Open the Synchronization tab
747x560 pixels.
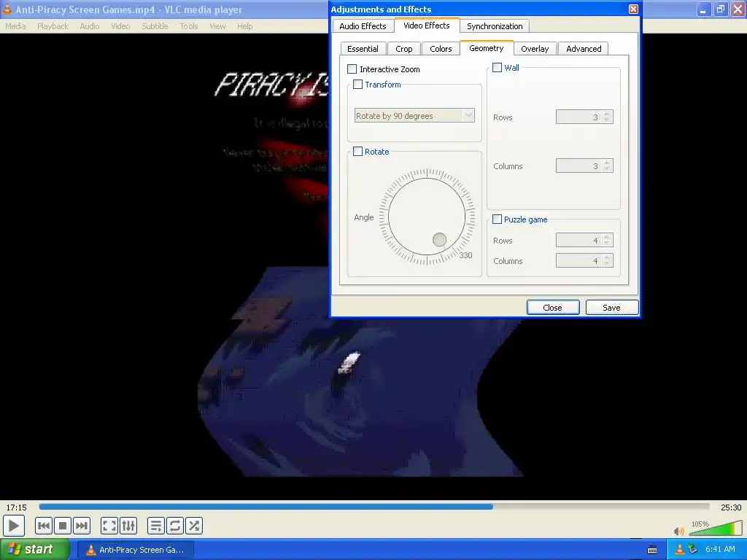click(x=495, y=26)
